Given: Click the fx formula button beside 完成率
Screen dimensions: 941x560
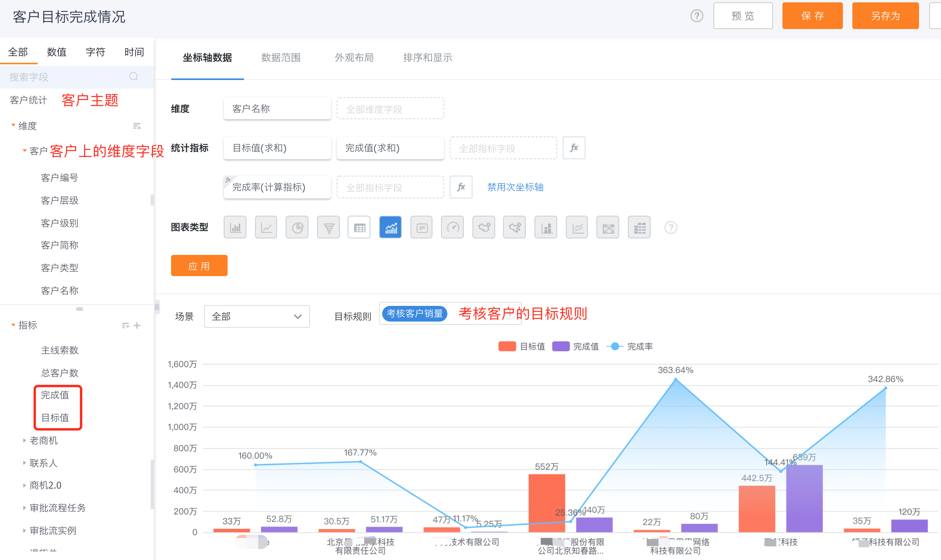Looking at the screenshot, I should [x=461, y=187].
